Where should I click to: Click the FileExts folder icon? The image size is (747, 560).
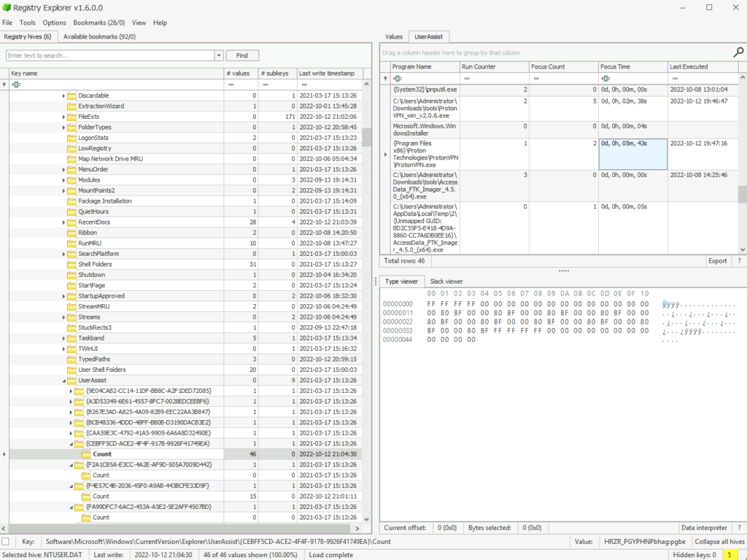coord(71,117)
